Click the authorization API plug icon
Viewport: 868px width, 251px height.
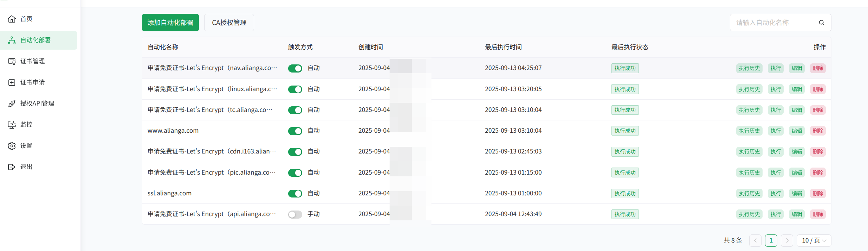click(x=12, y=103)
